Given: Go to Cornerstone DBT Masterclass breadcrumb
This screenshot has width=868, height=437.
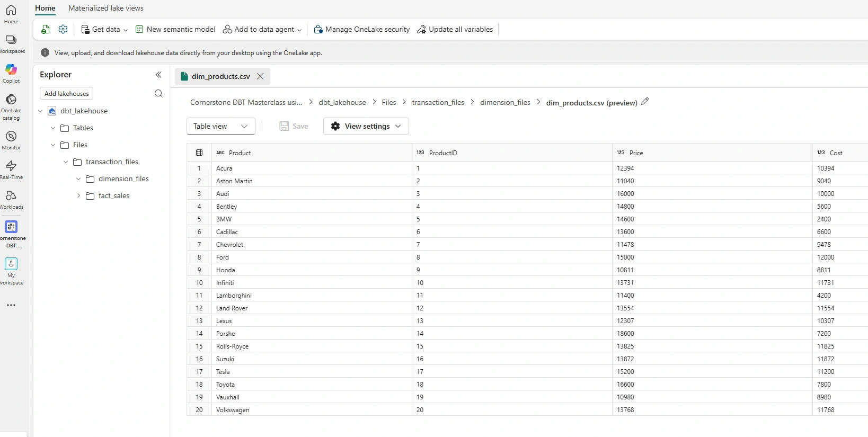Looking at the screenshot, I should coord(246,102).
